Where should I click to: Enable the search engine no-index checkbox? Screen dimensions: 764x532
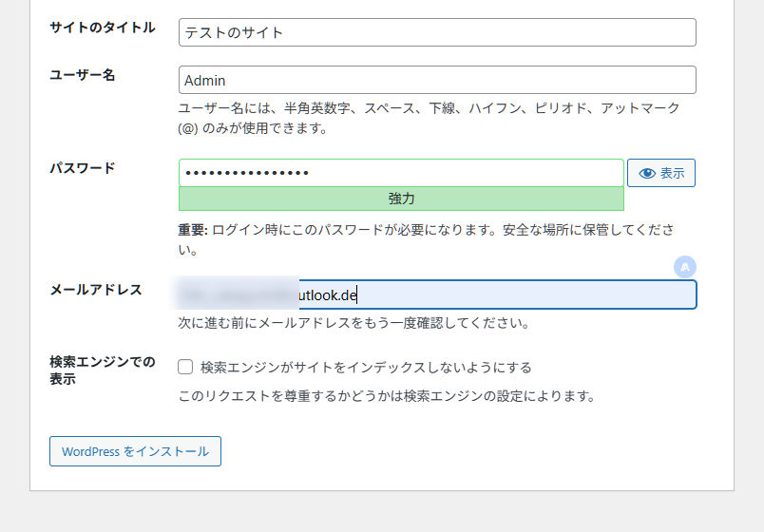[x=185, y=367]
